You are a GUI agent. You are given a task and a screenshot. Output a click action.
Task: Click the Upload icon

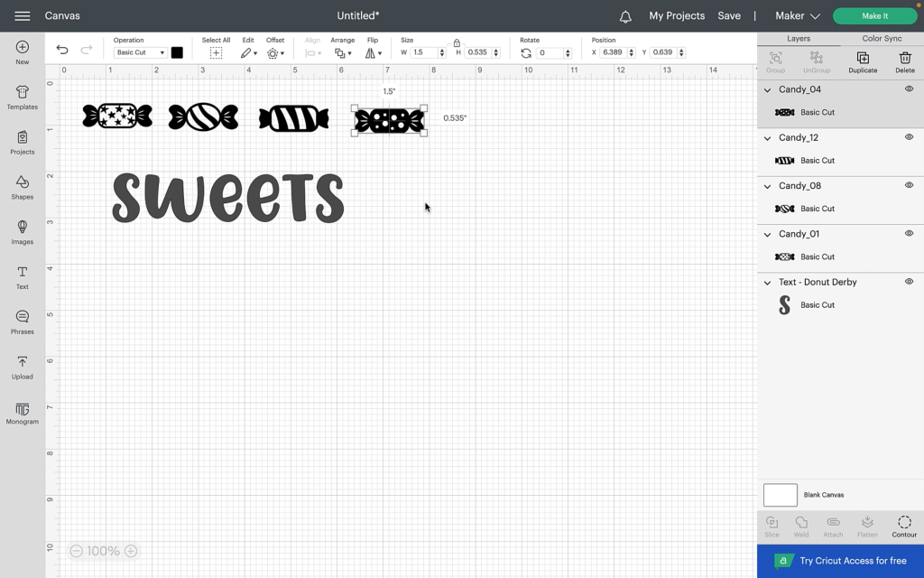click(x=22, y=367)
